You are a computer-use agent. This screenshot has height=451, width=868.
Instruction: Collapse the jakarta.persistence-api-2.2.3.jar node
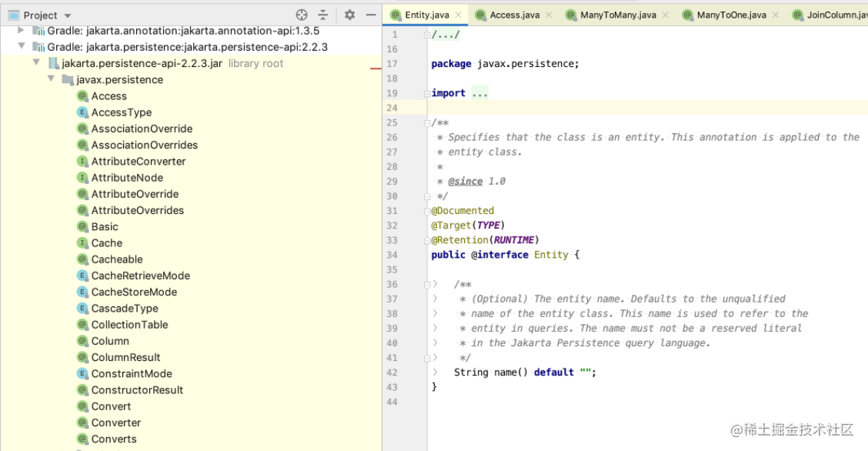tap(37, 63)
